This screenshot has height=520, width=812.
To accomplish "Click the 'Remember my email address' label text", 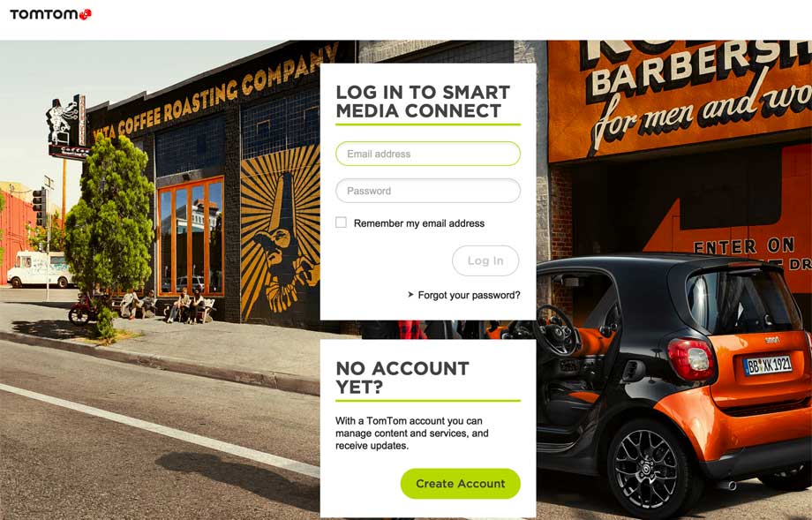I will [419, 223].
